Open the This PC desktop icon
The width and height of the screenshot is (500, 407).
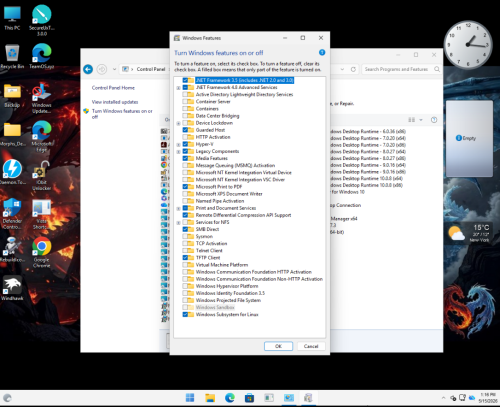pyautogui.click(x=12, y=18)
